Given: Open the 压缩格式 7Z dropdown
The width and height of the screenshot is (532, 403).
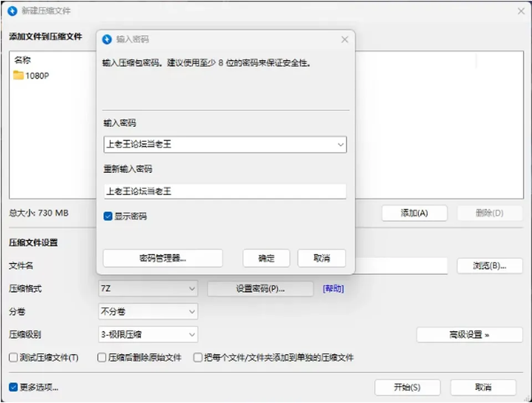Looking at the screenshot, I should click(x=149, y=289).
